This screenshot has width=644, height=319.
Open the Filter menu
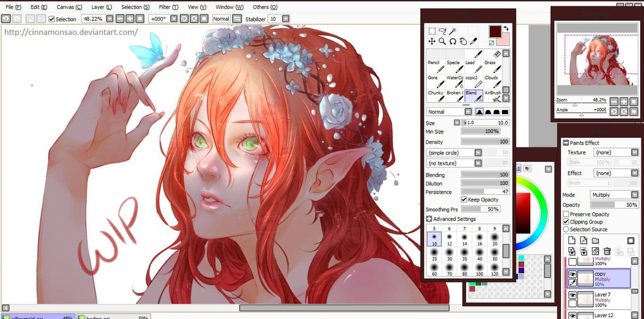(x=169, y=7)
